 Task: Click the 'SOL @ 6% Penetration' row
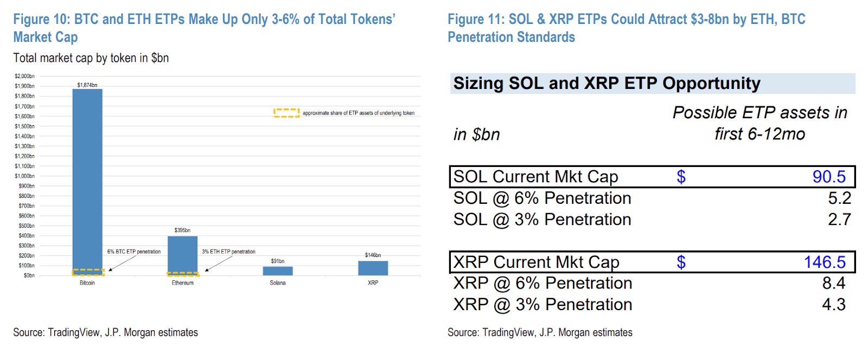point(542,198)
